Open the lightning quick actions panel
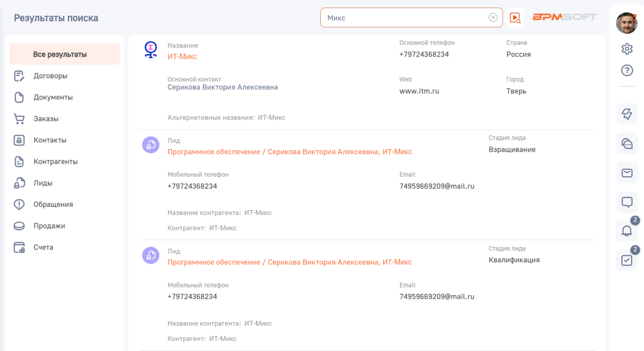 click(x=626, y=114)
